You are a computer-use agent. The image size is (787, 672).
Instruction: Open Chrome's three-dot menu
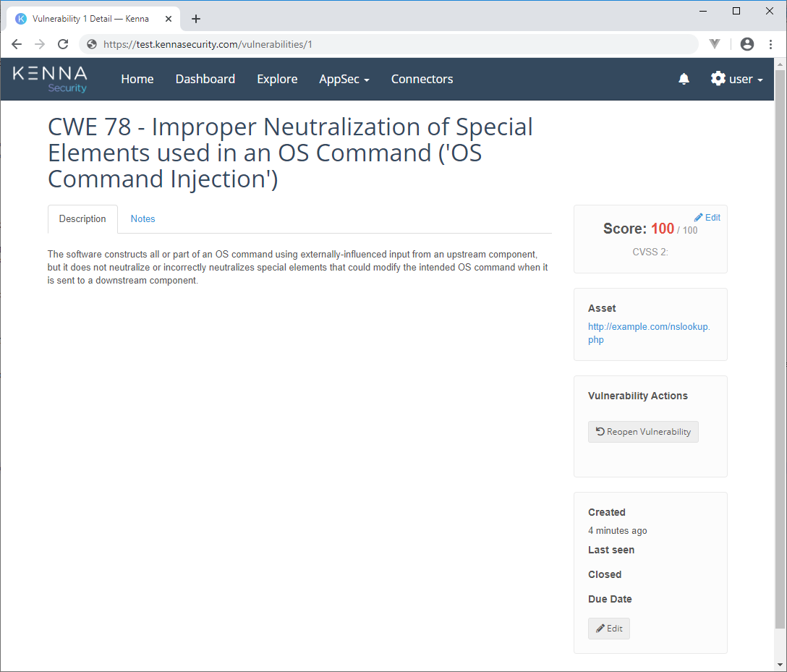pos(770,44)
